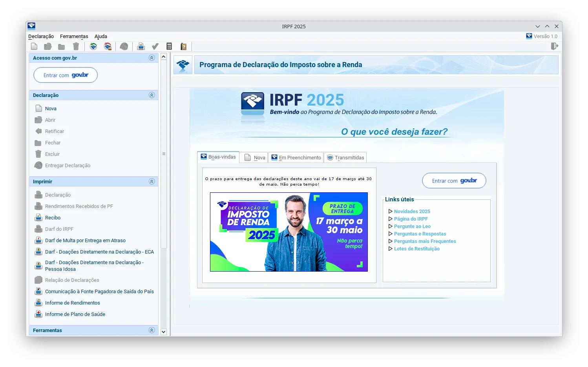This screenshot has height=367, width=588.
Task: Click the down arrow of the sidebar scrollbar
Action: click(x=163, y=332)
